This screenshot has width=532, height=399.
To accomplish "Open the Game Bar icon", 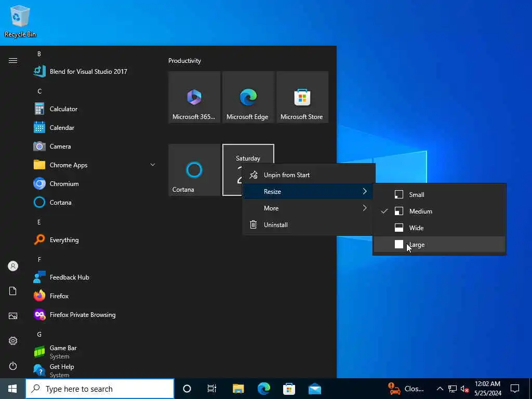I will [39, 352].
